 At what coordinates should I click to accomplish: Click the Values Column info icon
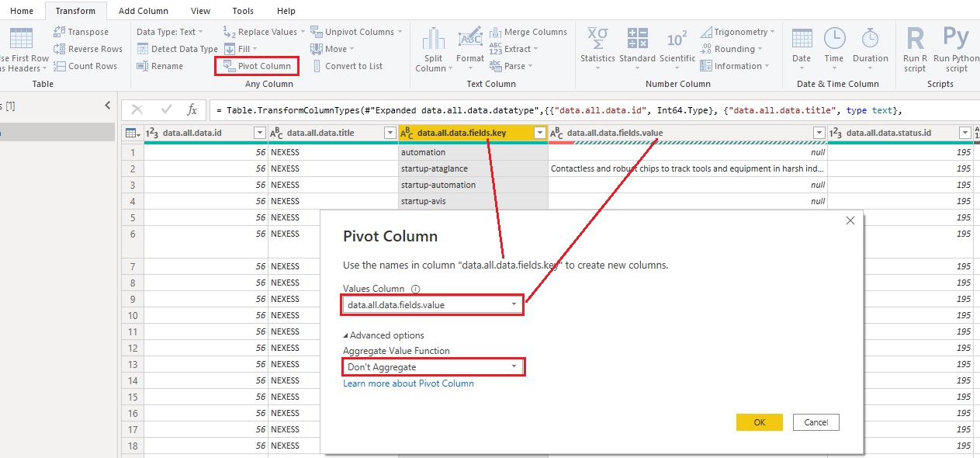[x=415, y=289]
